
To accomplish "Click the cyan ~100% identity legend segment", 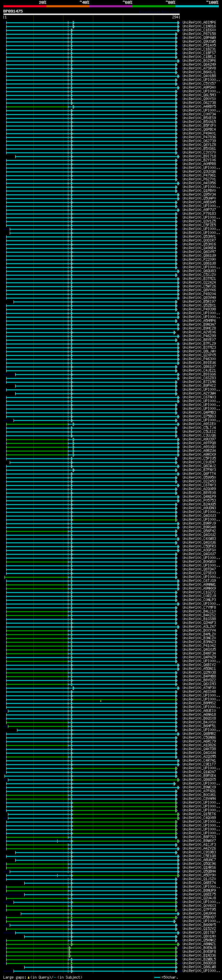I will coord(197,6).
